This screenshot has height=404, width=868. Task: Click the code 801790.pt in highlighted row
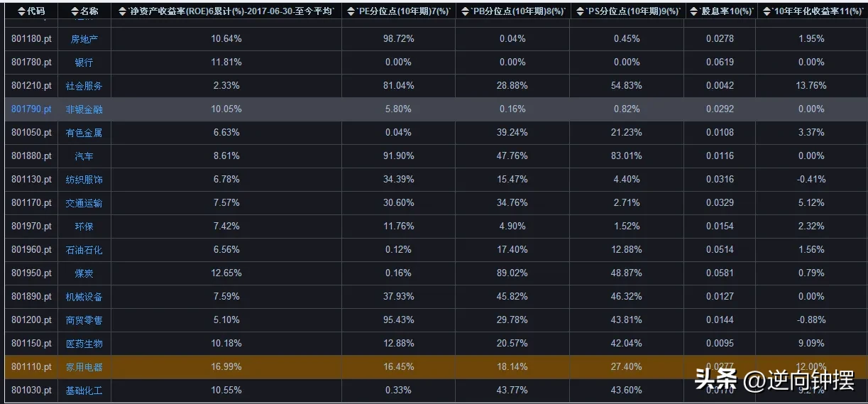[x=32, y=109]
